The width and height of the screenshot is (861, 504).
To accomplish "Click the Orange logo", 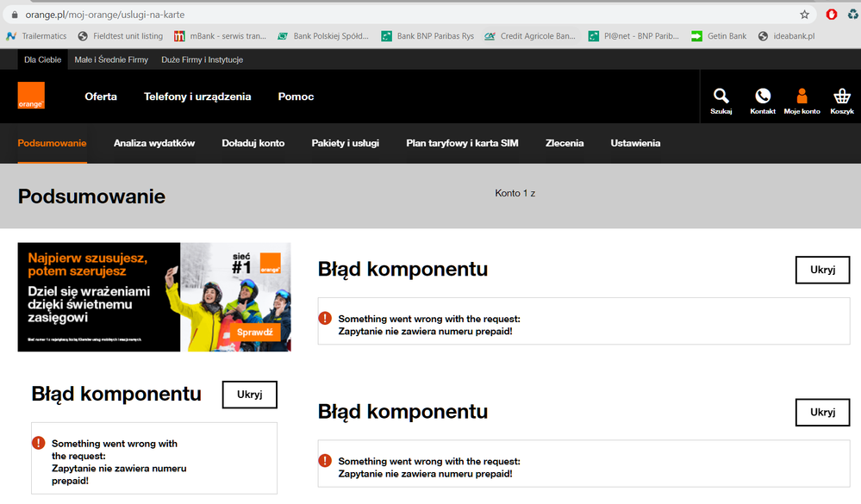I will [31, 96].
